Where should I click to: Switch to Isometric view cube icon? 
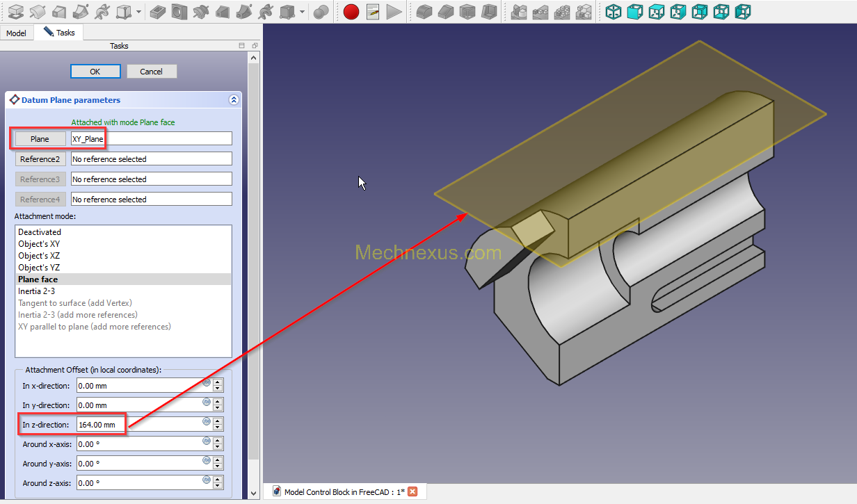pyautogui.click(x=613, y=11)
